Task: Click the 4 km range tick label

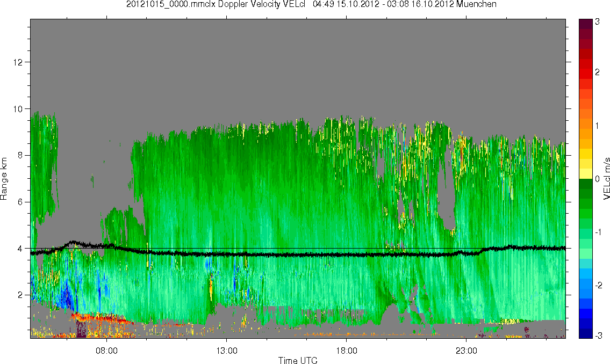Action: [x=20, y=249]
